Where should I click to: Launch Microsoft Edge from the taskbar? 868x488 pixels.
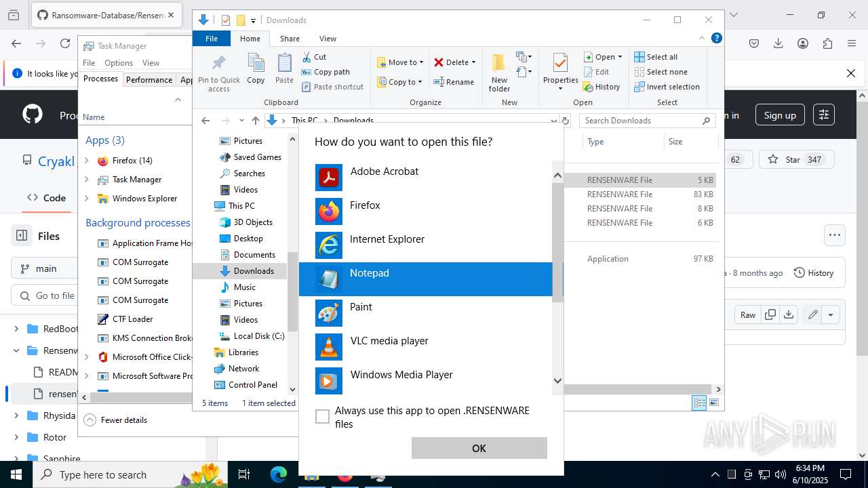pyautogui.click(x=279, y=474)
